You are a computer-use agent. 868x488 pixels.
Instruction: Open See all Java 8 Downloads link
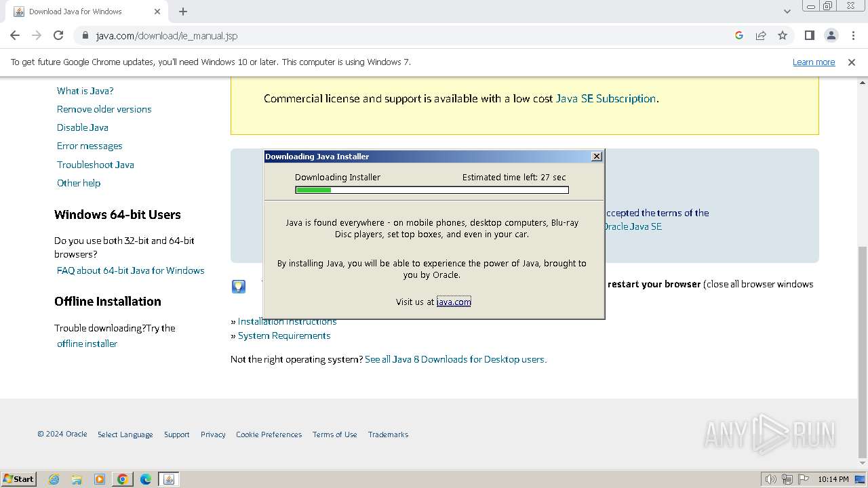pyautogui.click(x=456, y=359)
